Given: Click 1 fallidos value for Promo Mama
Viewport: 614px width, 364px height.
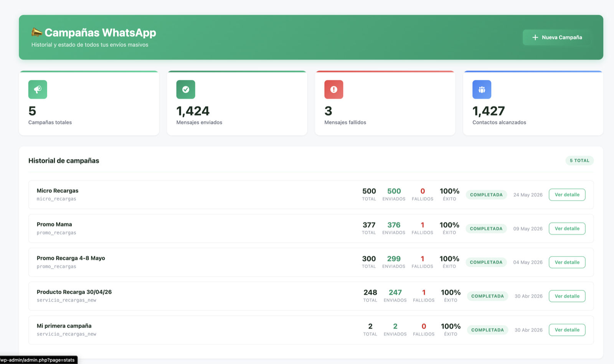Looking at the screenshot, I should (423, 225).
